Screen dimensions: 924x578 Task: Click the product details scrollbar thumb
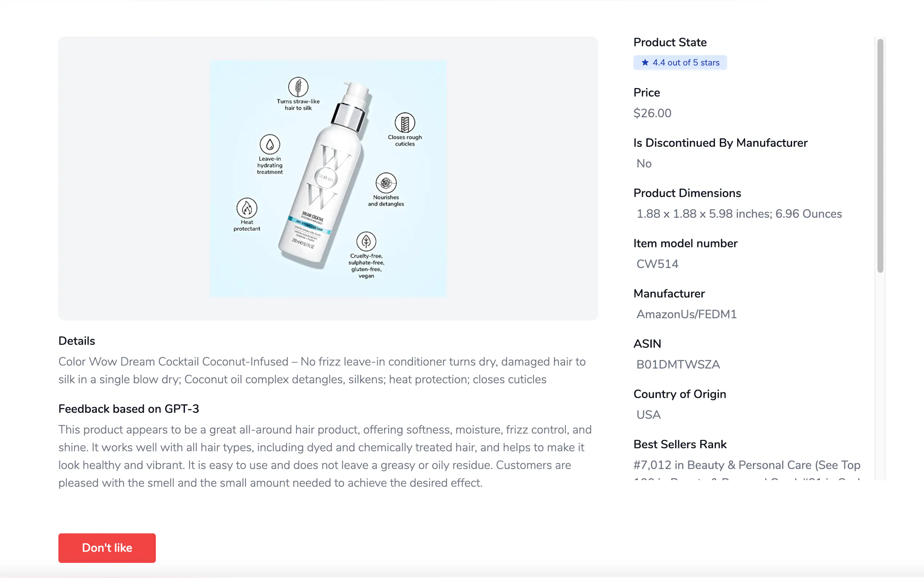(880, 155)
